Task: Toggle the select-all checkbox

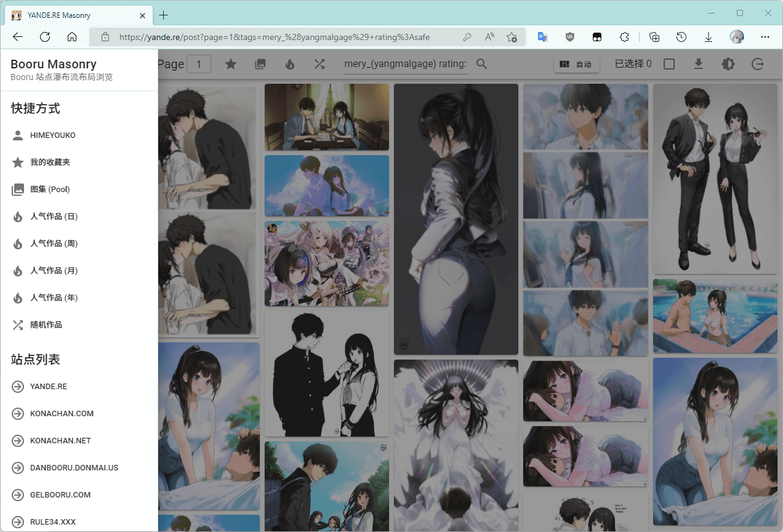Action: click(669, 64)
